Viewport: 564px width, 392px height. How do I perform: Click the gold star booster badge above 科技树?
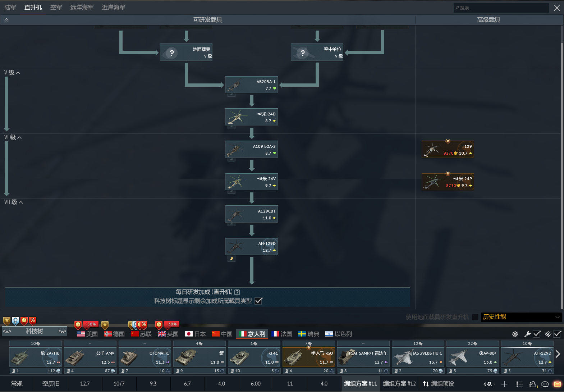coord(7,320)
